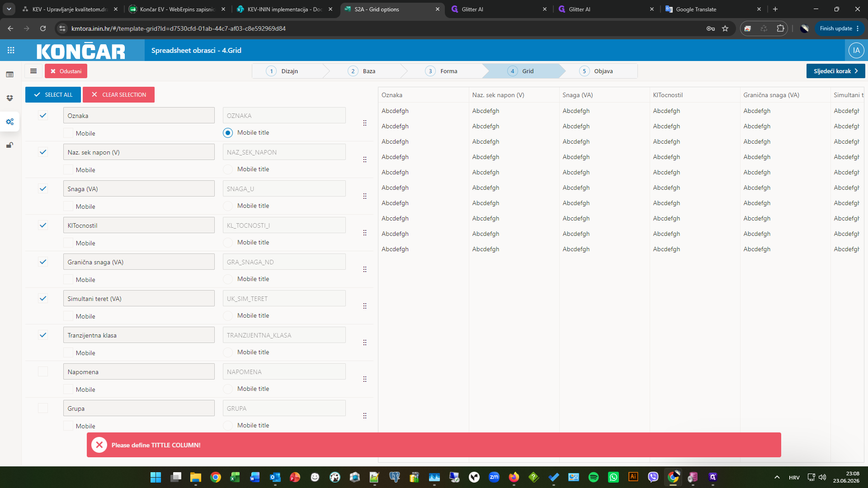Go to wizard step 3 Forma
Viewport: 868px width, 488px height.
pyautogui.click(x=445, y=71)
